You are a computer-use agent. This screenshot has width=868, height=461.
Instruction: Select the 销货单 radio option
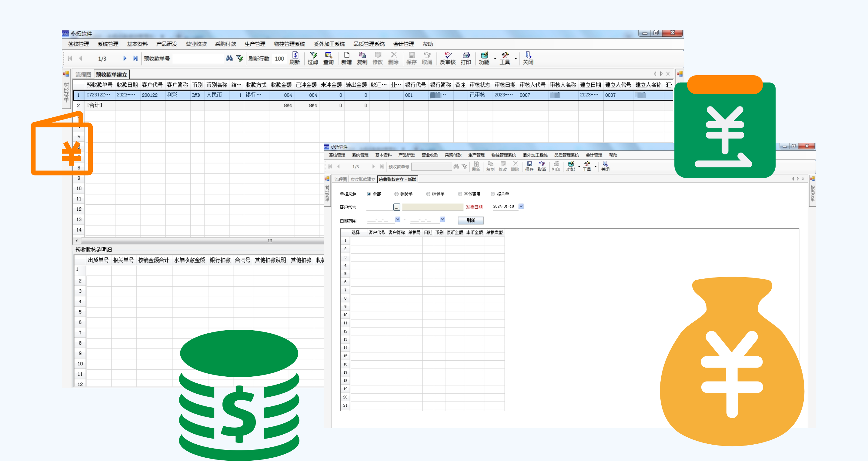[396, 194]
